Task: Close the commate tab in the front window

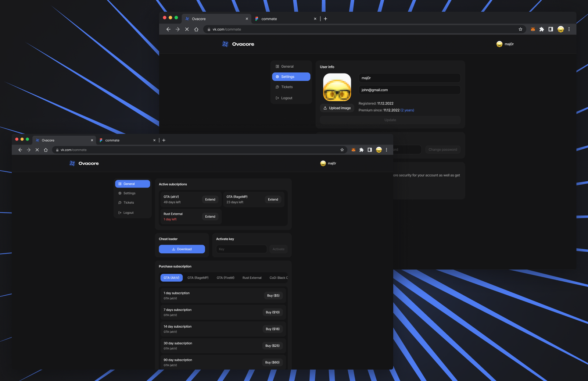Action: (154, 140)
